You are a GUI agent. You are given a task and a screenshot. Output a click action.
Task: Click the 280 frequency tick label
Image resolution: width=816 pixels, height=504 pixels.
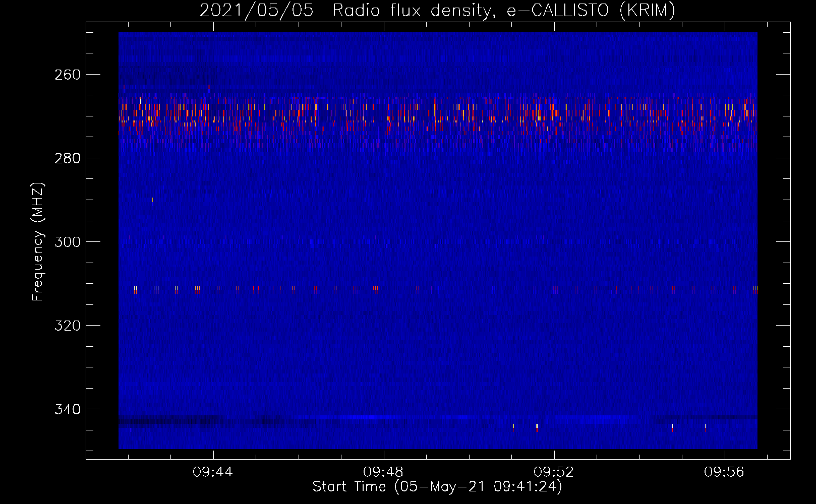point(68,158)
